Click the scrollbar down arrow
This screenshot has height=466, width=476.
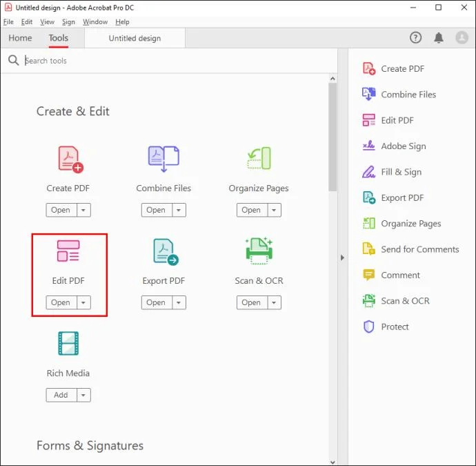tap(333, 462)
